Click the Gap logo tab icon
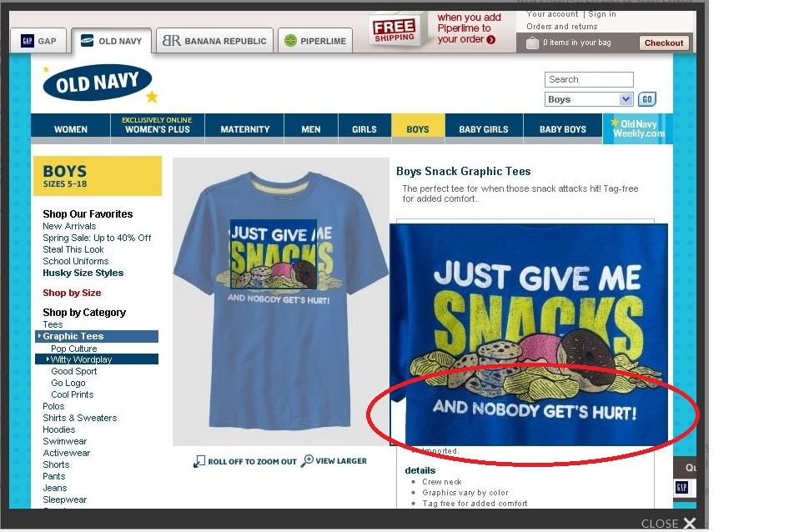794x532 pixels. click(x=28, y=41)
